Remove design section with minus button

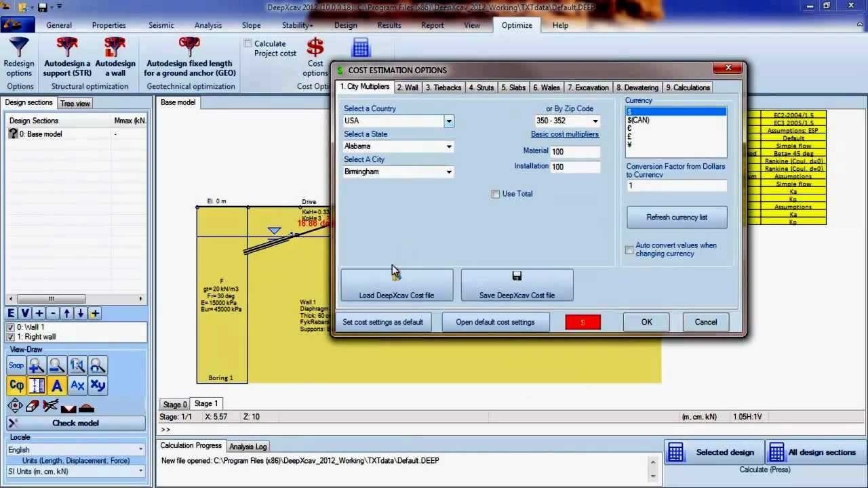click(53, 313)
